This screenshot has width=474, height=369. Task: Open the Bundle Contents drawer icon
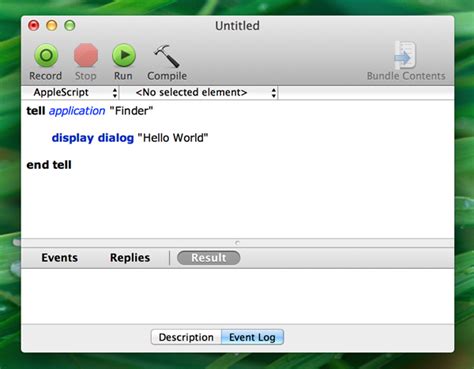(x=405, y=55)
